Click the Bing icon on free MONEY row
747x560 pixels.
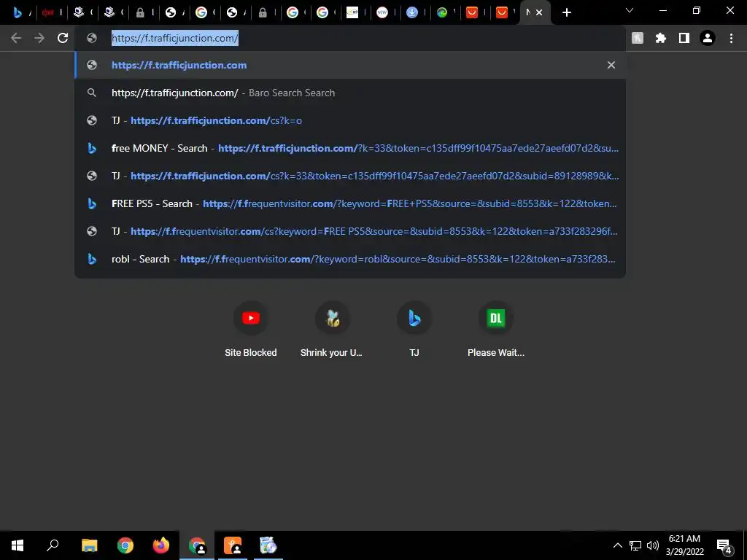[92, 148]
